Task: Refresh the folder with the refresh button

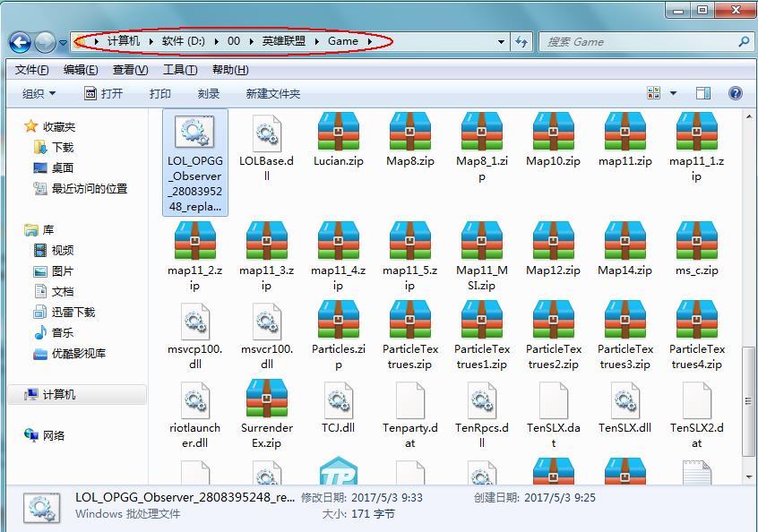Action: pyautogui.click(x=521, y=42)
